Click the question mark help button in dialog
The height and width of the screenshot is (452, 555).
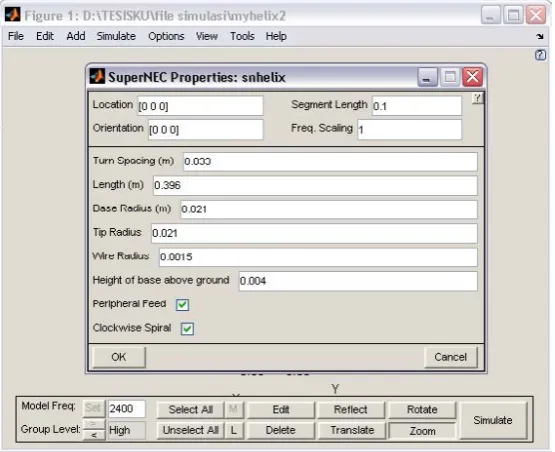tap(477, 98)
